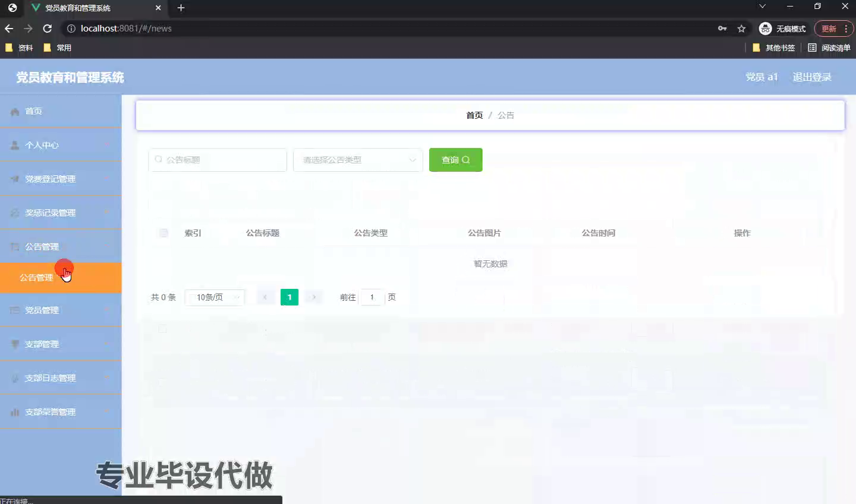Click the green 查询 search button
The width and height of the screenshot is (856, 504).
pyautogui.click(x=455, y=160)
